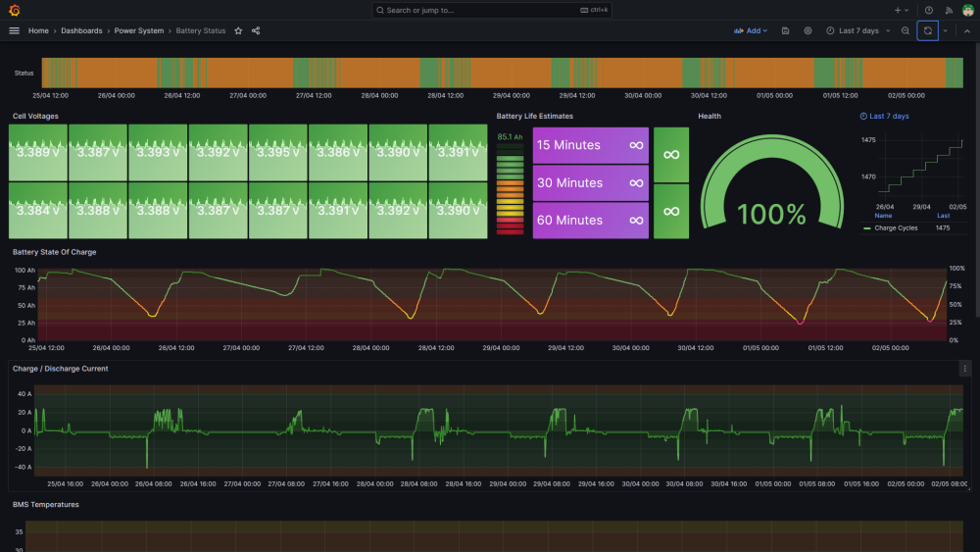Open Power System breadcrumb folder
The height and width of the screenshot is (552, 980).
[139, 30]
